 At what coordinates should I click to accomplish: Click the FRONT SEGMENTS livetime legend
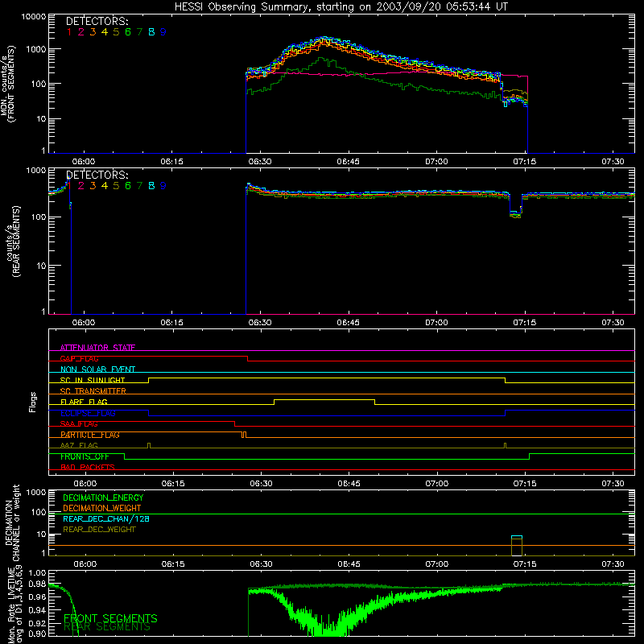pyautogui.click(x=110, y=618)
